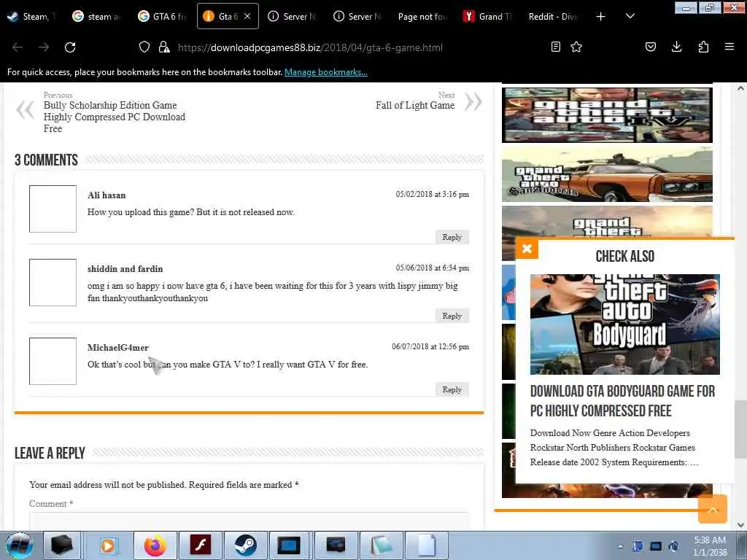Open previous post Bully Scholarship Edition Game

coord(115,117)
